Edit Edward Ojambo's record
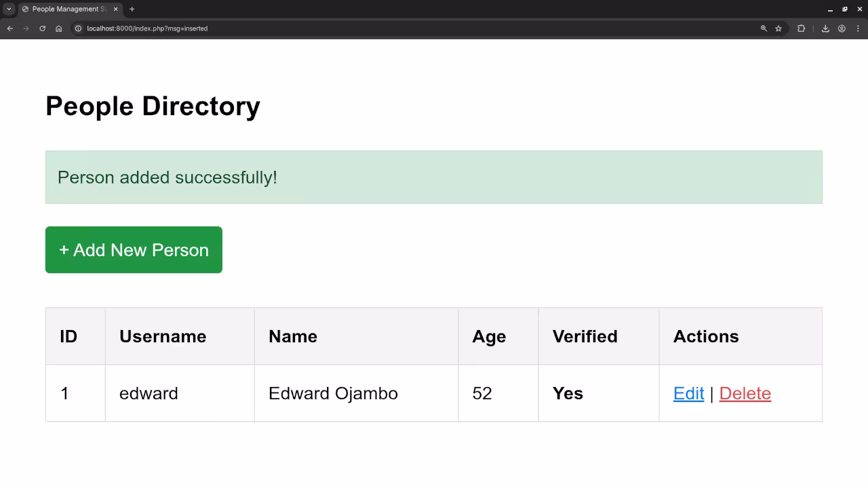Viewport: 868px width, 488px height. pyautogui.click(x=688, y=393)
